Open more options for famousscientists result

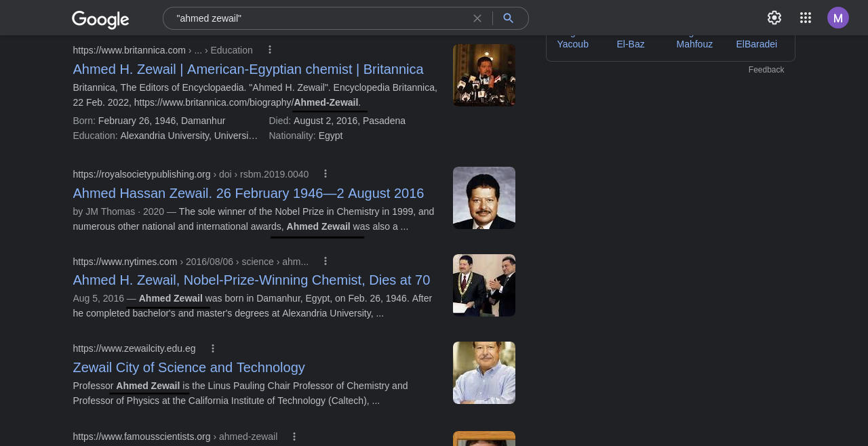click(x=294, y=437)
